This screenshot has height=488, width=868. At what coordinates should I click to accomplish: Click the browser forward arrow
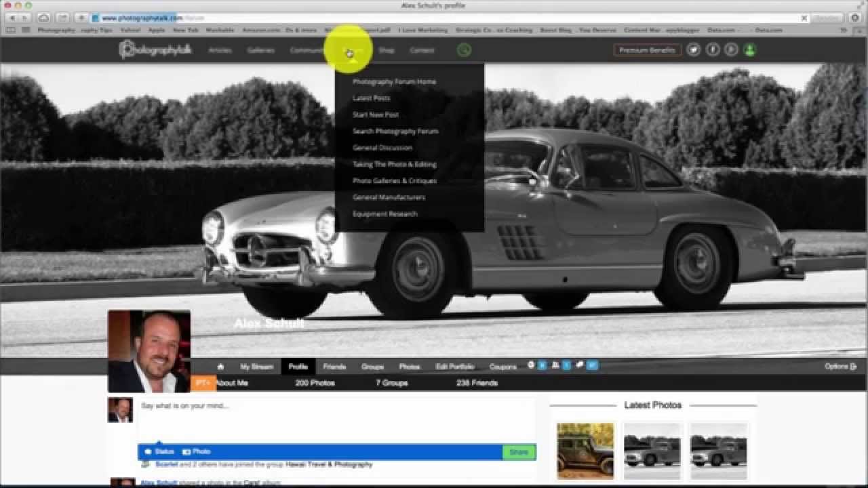coord(25,18)
